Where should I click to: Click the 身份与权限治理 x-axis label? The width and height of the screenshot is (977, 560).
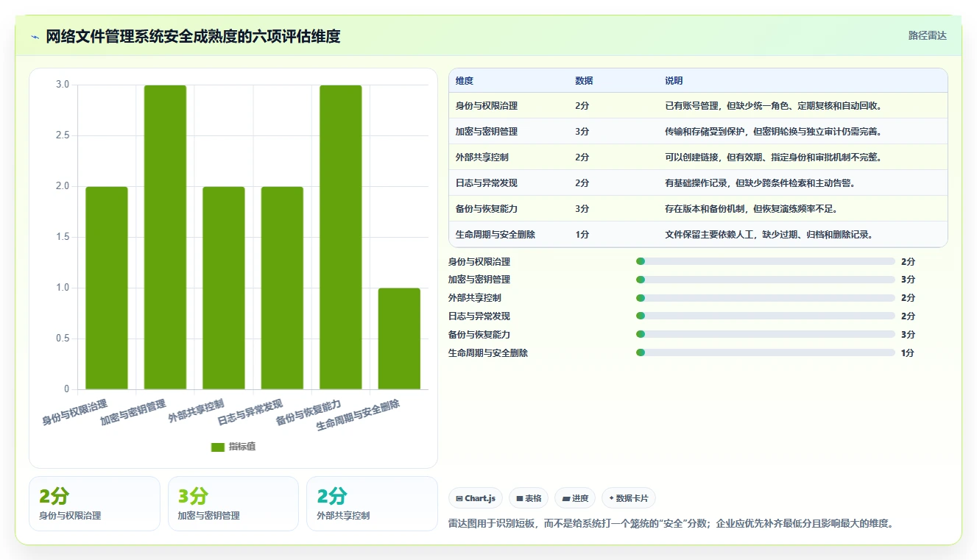click(x=74, y=412)
